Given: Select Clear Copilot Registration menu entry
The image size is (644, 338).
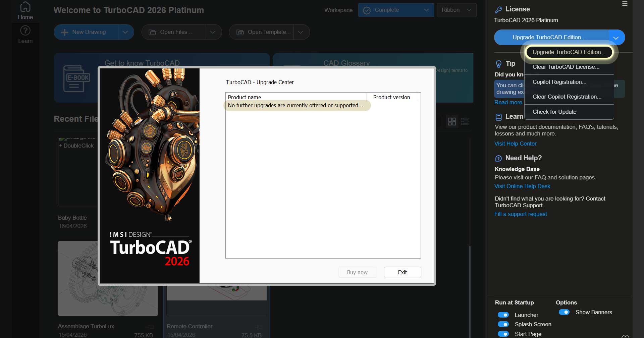Looking at the screenshot, I should (x=569, y=97).
